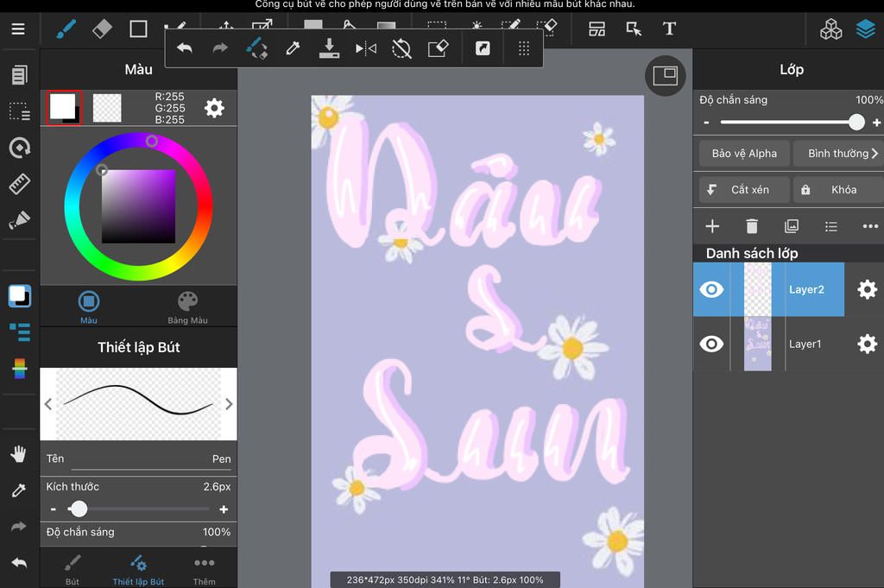
Task: Open the Bình thường blend mode dropdown
Action: point(840,154)
